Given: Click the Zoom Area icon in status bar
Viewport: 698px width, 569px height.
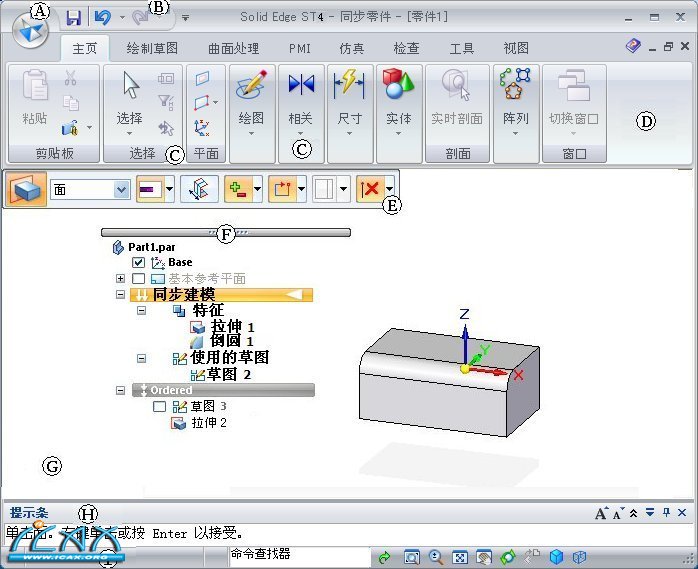Looking at the screenshot, I should pyautogui.click(x=411, y=557).
